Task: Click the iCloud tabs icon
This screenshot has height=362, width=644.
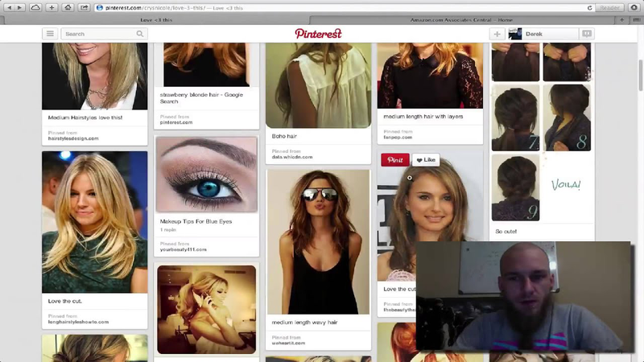Action: 35,7
